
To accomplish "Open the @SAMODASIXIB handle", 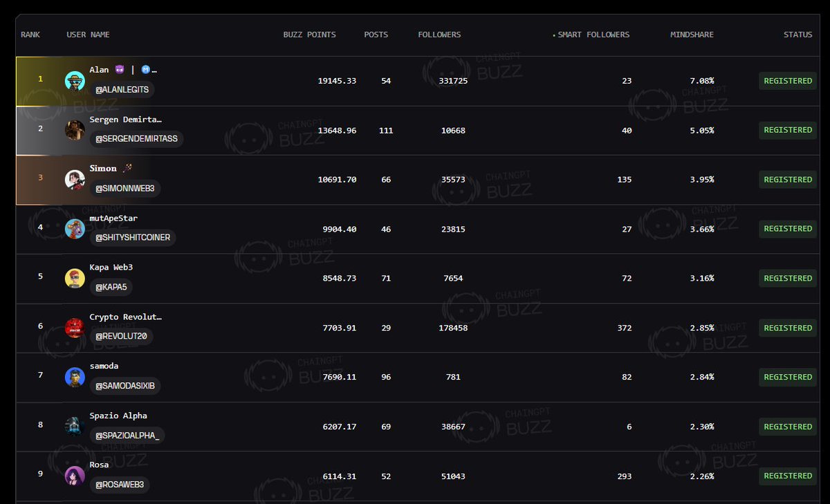I will pyautogui.click(x=125, y=386).
